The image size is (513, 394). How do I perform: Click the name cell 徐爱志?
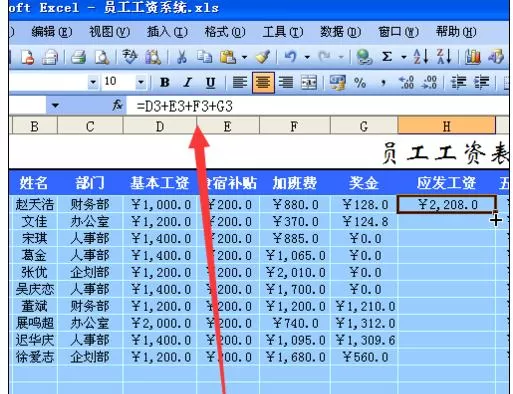pyautogui.click(x=34, y=357)
